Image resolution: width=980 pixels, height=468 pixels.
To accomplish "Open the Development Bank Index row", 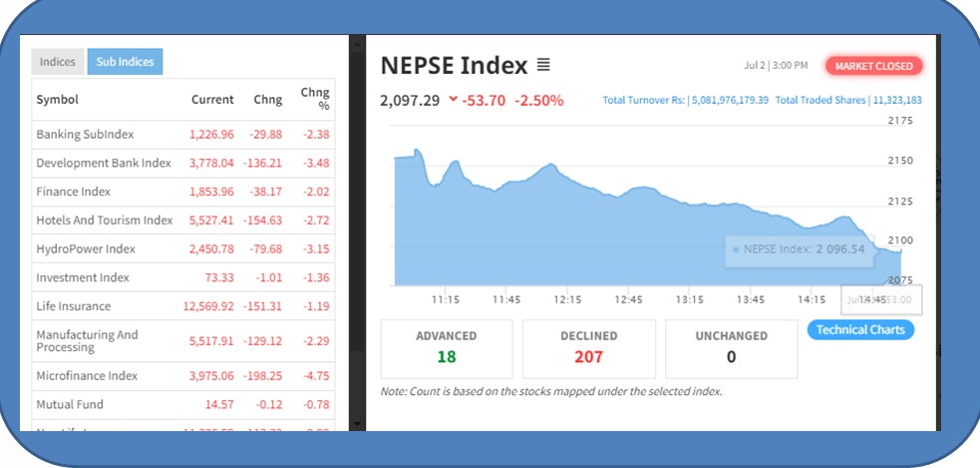I will coord(104,163).
